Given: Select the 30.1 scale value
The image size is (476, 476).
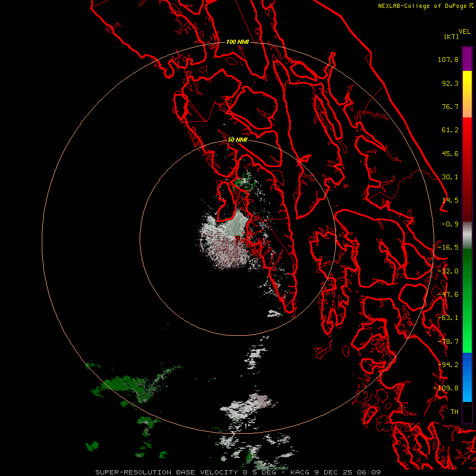Looking at the screenshot, I should coord(450,177).
